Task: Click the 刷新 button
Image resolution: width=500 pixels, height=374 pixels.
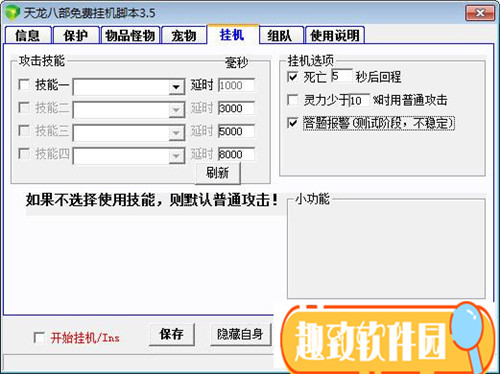Action: [x=218, y=173]
